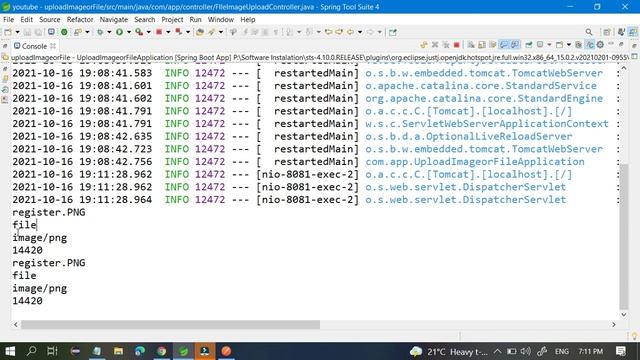Open File Explorer from taskbar
This screenshot has height=360, width=640.
click(x=118, y=351)
